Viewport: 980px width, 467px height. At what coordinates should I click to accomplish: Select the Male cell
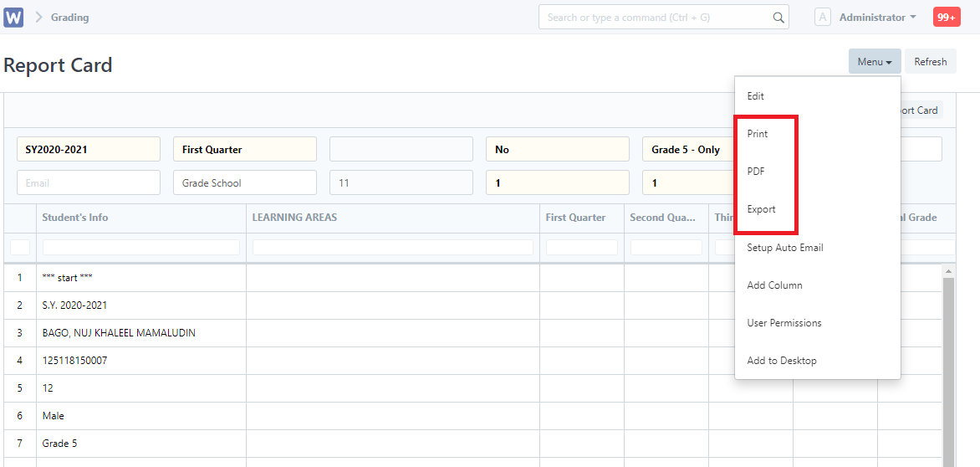pos(141,415)
